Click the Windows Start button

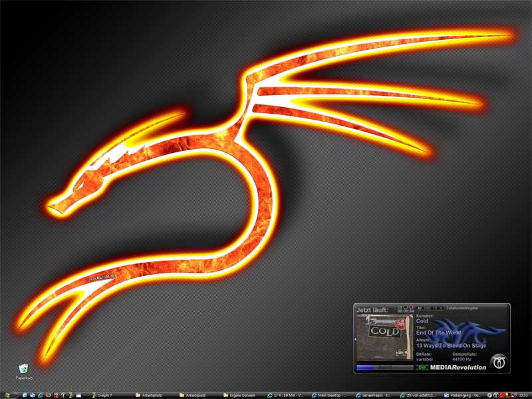click(8, 395)
